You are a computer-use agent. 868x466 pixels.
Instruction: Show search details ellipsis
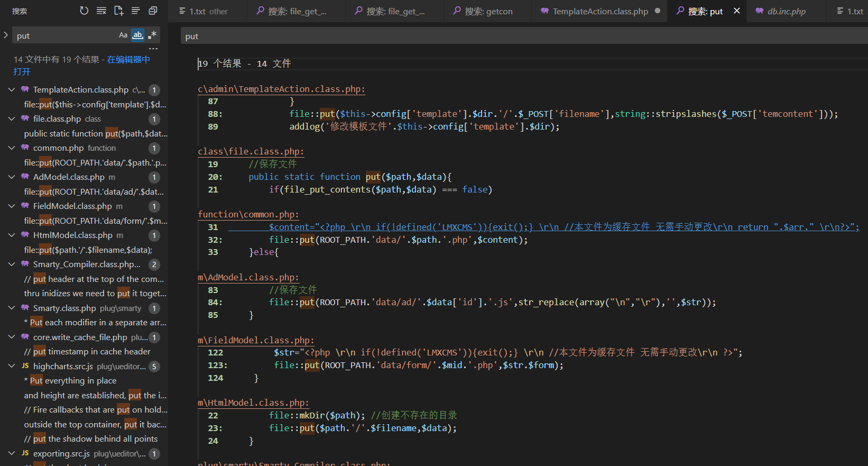coord(153,49)
